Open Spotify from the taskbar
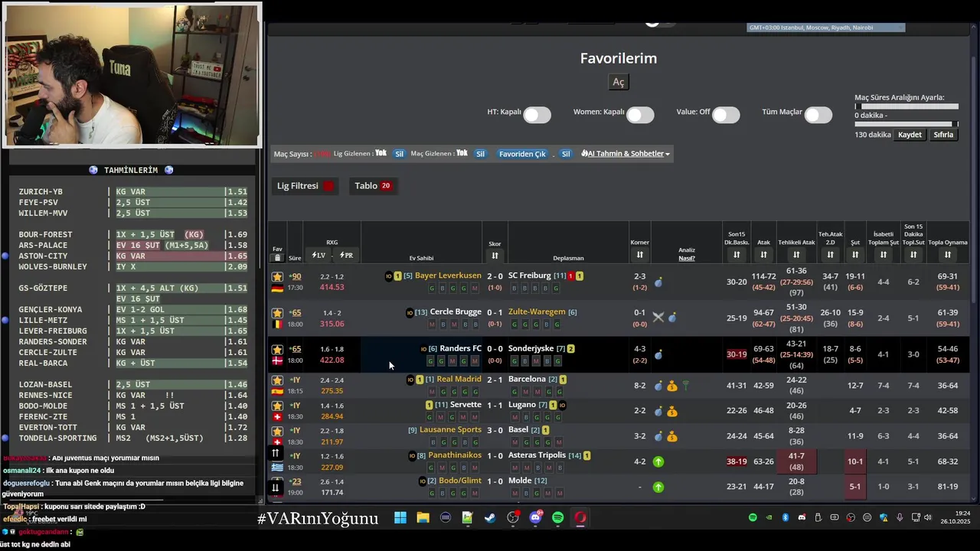This screenshot has height=551, width=980. 558,518
